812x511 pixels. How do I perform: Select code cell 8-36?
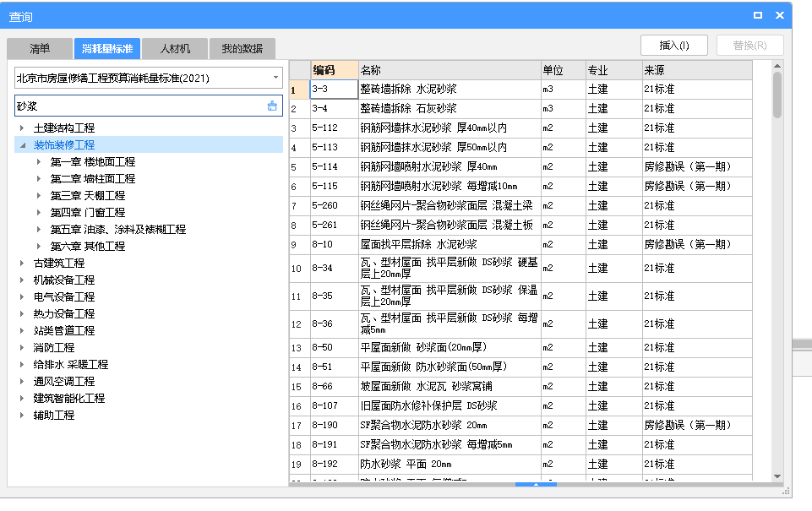(x=335, y=324)
